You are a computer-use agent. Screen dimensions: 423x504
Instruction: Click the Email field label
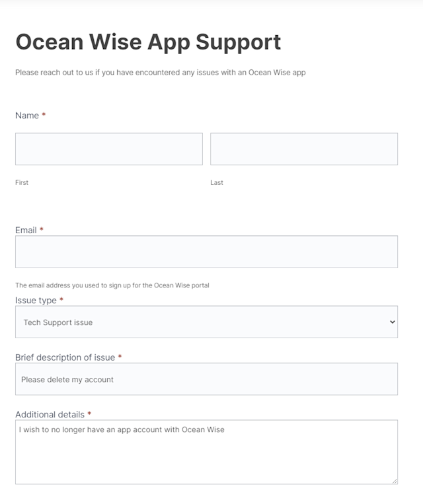click(26, 230)
